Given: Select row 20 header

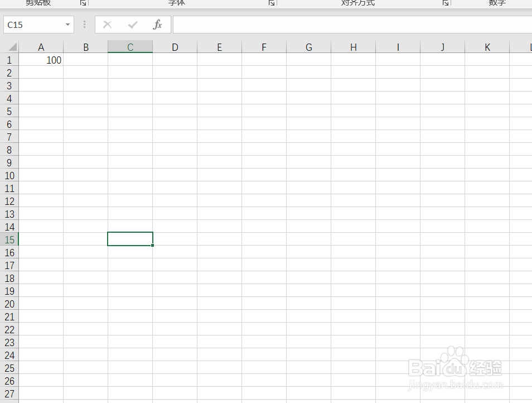Looking at the screenshot, I should [9, 304].
